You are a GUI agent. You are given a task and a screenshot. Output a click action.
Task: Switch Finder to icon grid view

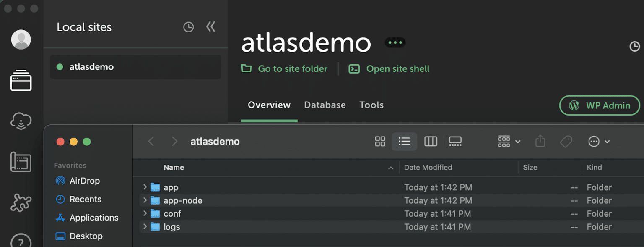(380, 142)
